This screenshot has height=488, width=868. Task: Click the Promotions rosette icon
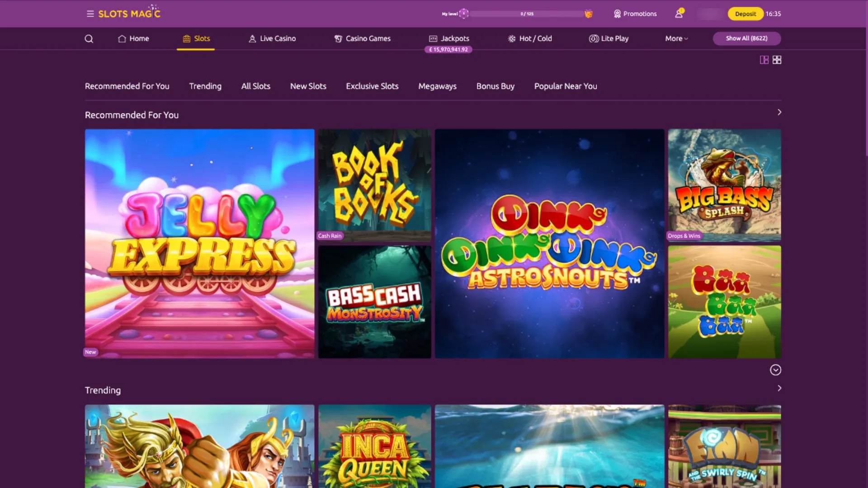click(617, 14)
